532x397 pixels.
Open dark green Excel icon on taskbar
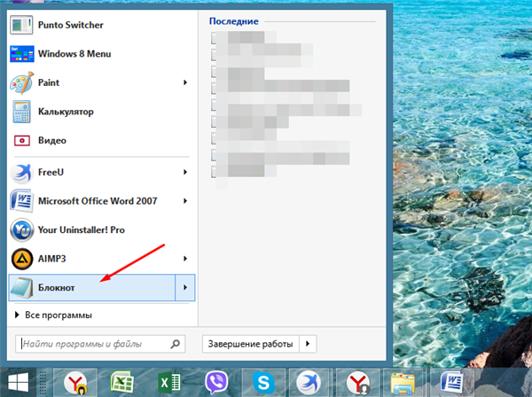169,383
